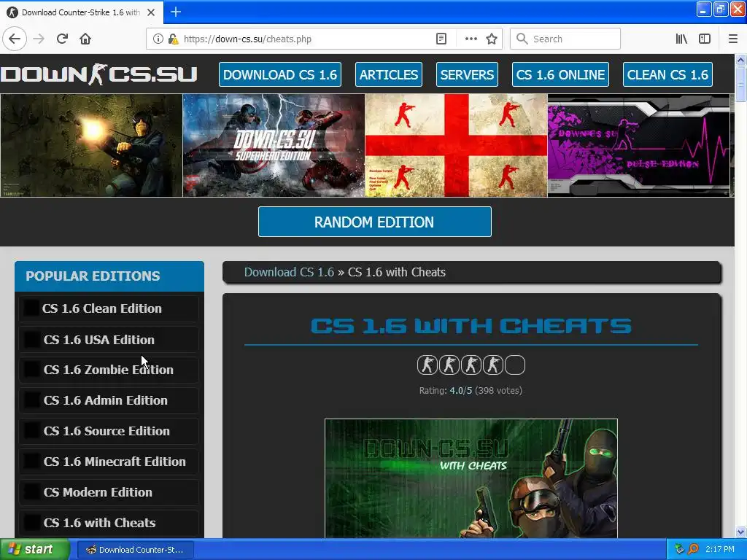Image resolution: width=747 pixels, height=560 pixels.
Task: Open the Windows start button
Action: pyautogui.click(x=34, y=550)
